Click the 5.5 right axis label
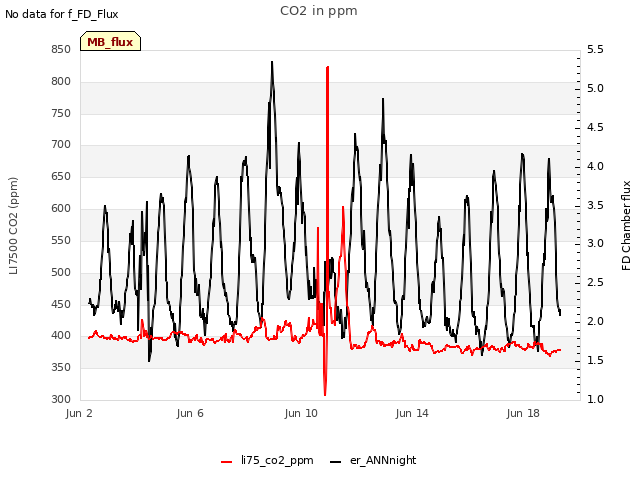Image resolution: width=640 pixels, height=480 pixels. tap(595, 49)
